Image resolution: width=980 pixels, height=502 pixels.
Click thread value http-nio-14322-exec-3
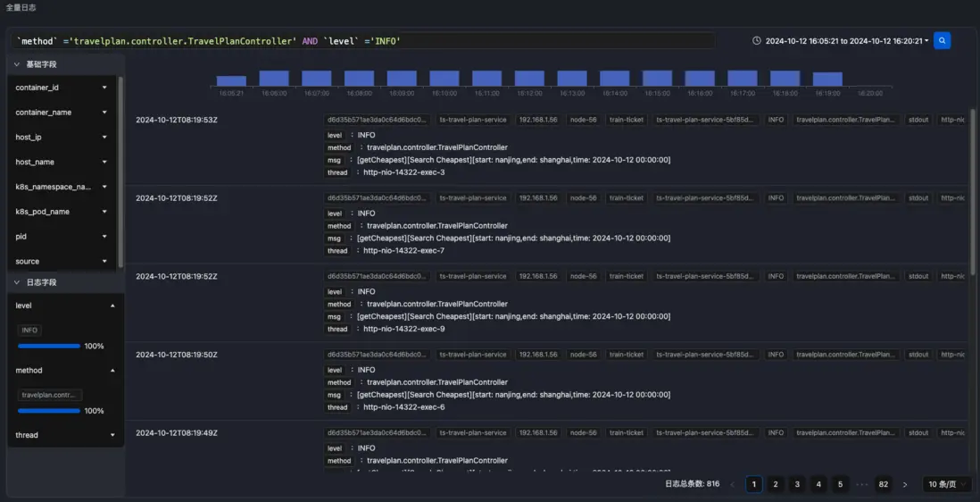tap(404, 172)
